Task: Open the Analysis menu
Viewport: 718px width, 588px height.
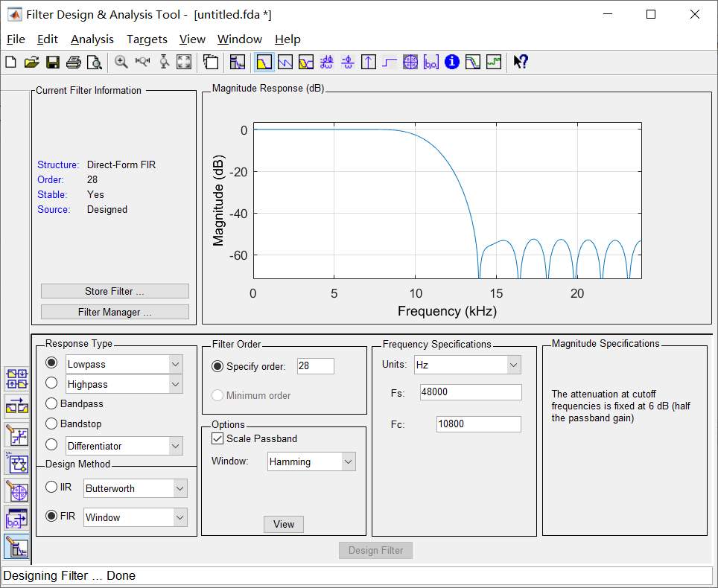Action: 92,39
